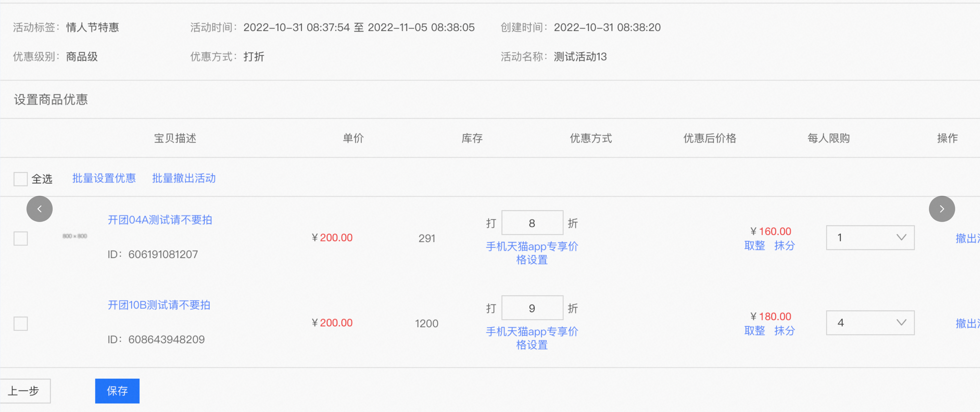Click the right arrow carousel button
The image size is (980, 412).
pyautogui.click(x=941, y=209)
